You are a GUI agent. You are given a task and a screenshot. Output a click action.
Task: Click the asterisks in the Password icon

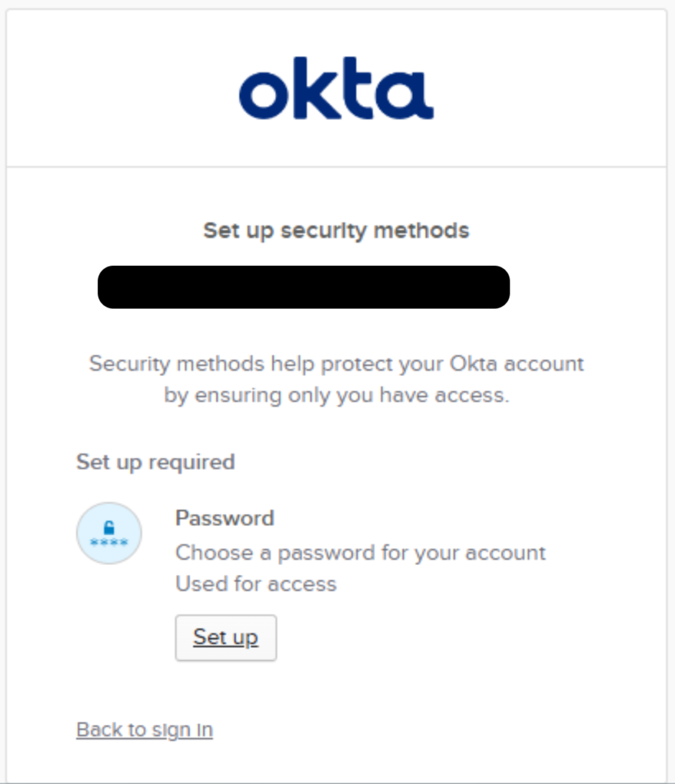coord(109,543)
